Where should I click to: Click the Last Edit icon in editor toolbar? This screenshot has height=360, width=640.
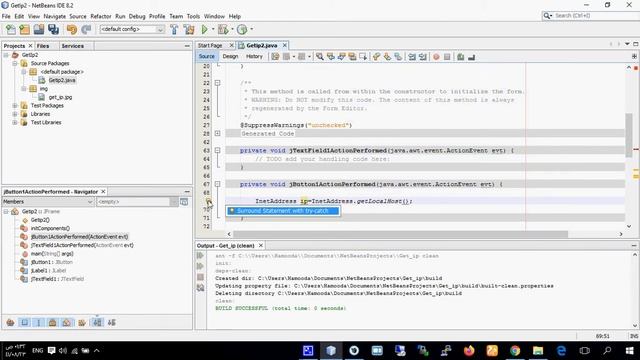point(275,57)
